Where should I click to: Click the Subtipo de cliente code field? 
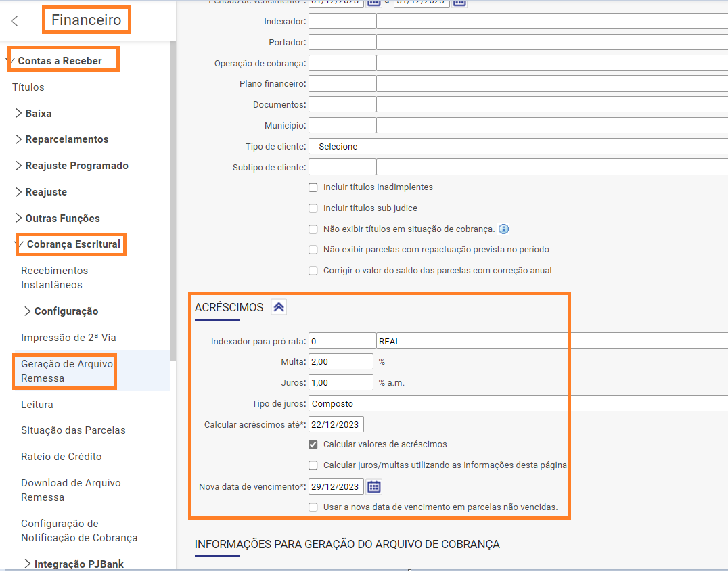pos(342,167)
